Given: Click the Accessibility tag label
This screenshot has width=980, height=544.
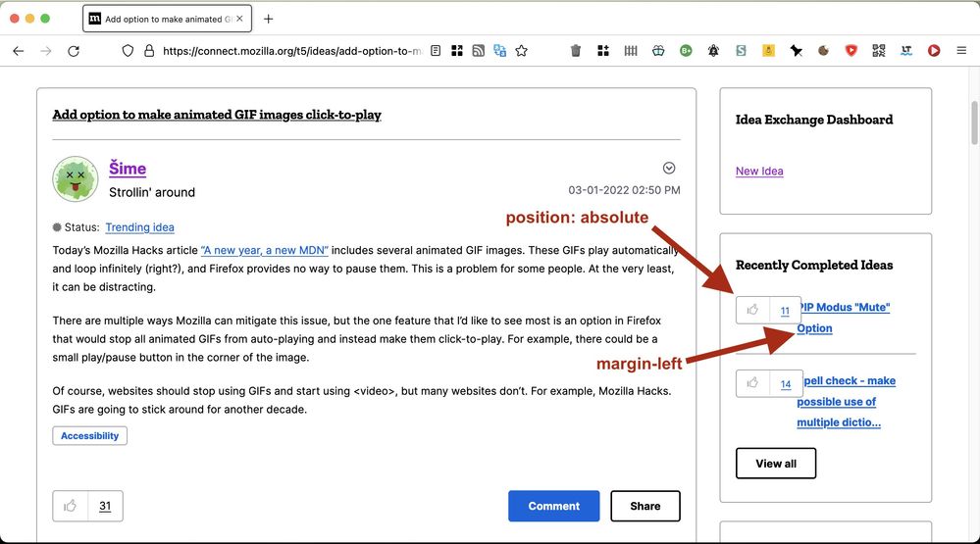Looking at the screenshot, I should [x=89, y=436].
